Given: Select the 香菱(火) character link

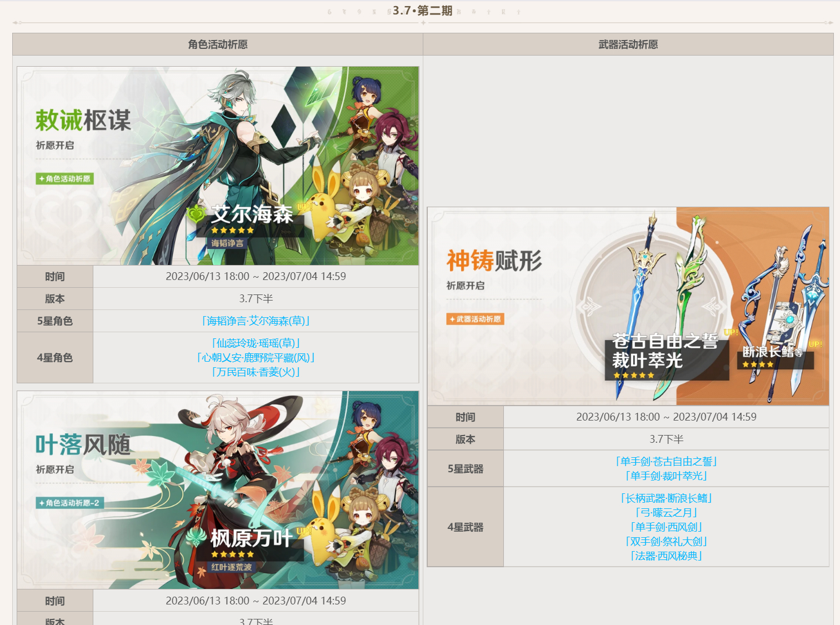Looking at the screenshot, I should pyautogui.click(x=256, y=372).
